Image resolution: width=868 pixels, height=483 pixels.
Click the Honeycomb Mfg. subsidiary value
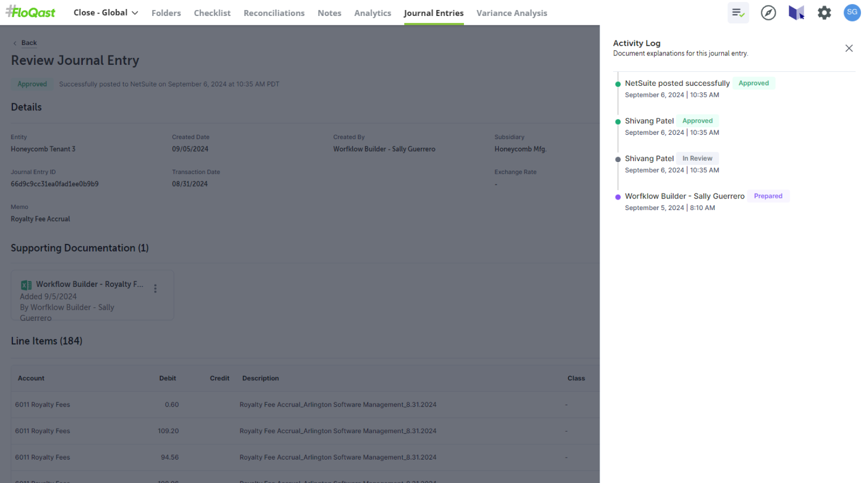click(x=520, y=149)
